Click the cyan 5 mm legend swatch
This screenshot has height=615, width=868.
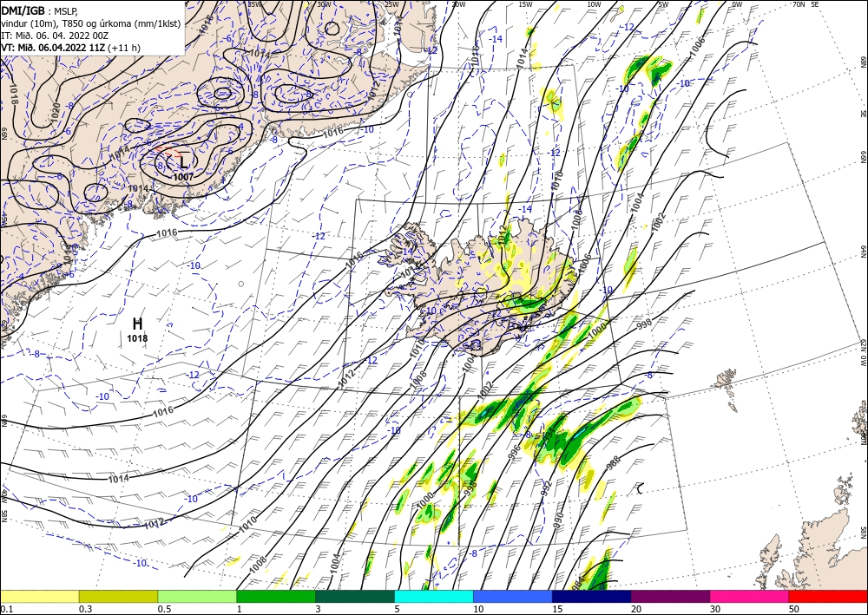click(x=434, y=596)
